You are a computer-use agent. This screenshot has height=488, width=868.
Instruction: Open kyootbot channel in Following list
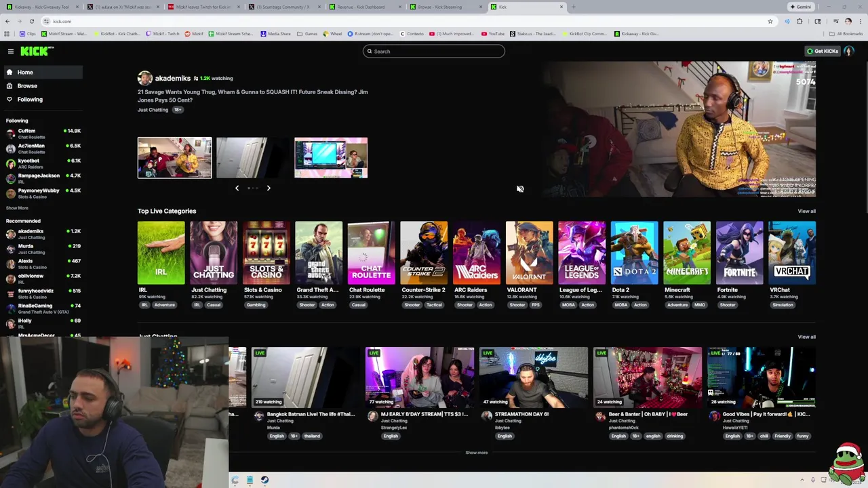pos(43,163)
